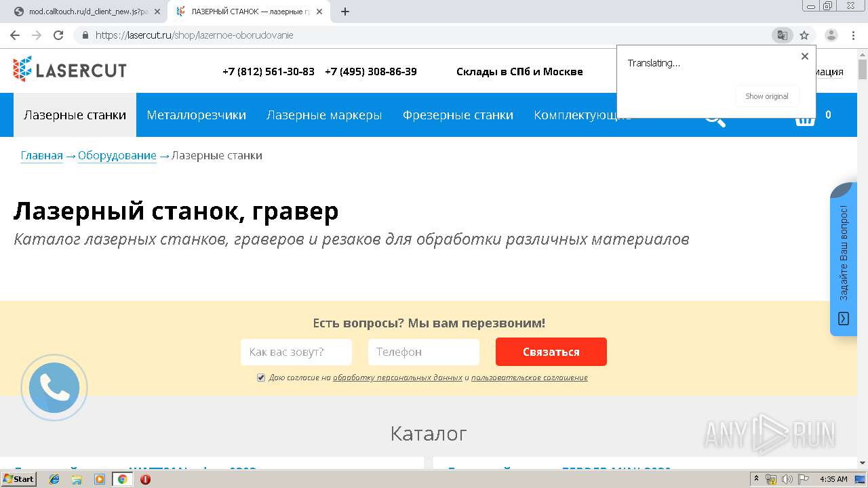The image size is (868, 488).
Task: Click the taskbar clock showing 4:35 AM
Action: (x=833, y=479)
